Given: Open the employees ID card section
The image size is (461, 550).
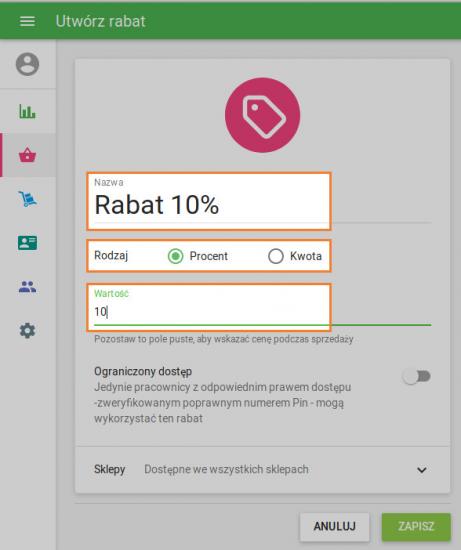Looking at the screenshot, I should pos(27,243).
